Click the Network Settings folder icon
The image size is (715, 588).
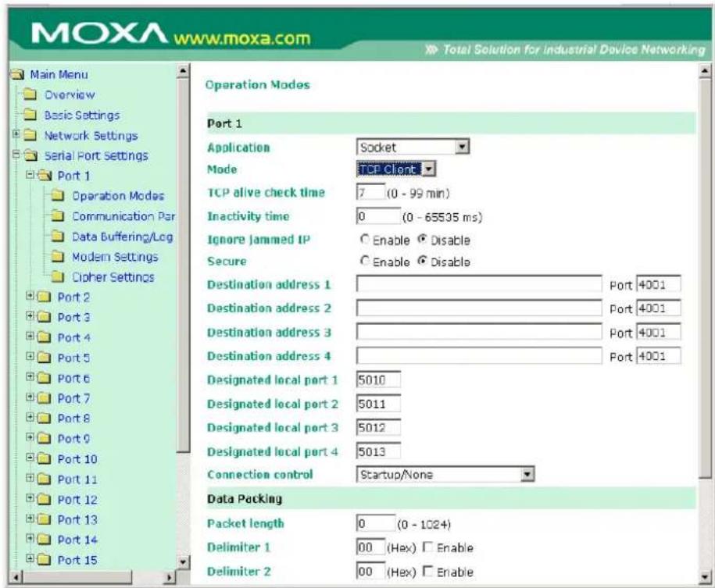[30, 135]
